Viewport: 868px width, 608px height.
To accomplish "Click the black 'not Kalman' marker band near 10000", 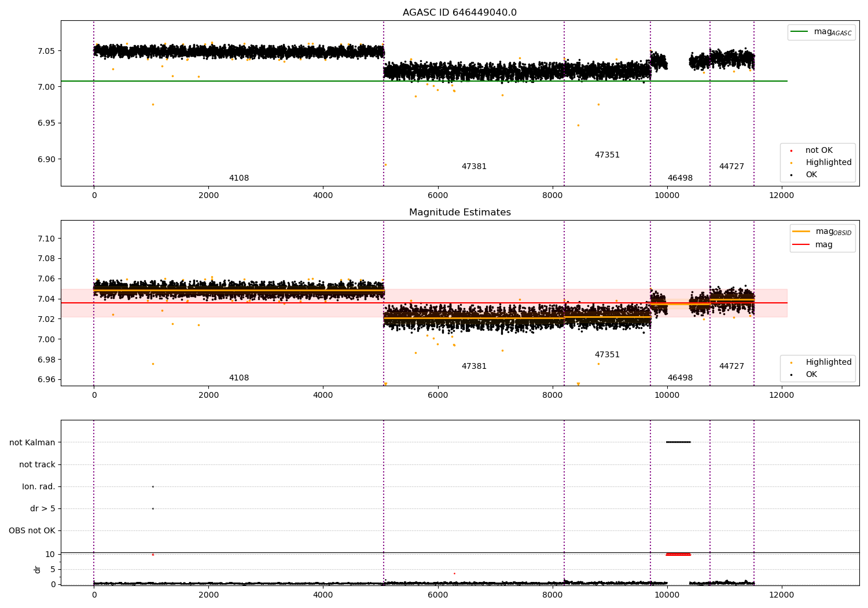I will coord(678,442).
